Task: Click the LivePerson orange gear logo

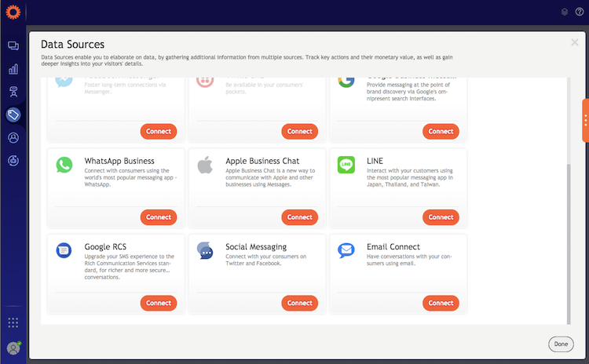Action: pyautogui.click(x=13, y=12)
